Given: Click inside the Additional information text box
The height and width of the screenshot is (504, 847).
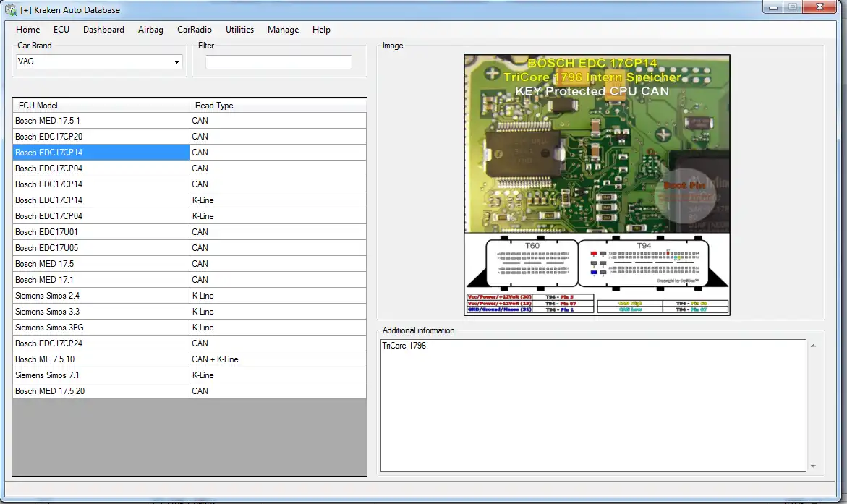Looking at the screenshot, I should coord(593,405).
